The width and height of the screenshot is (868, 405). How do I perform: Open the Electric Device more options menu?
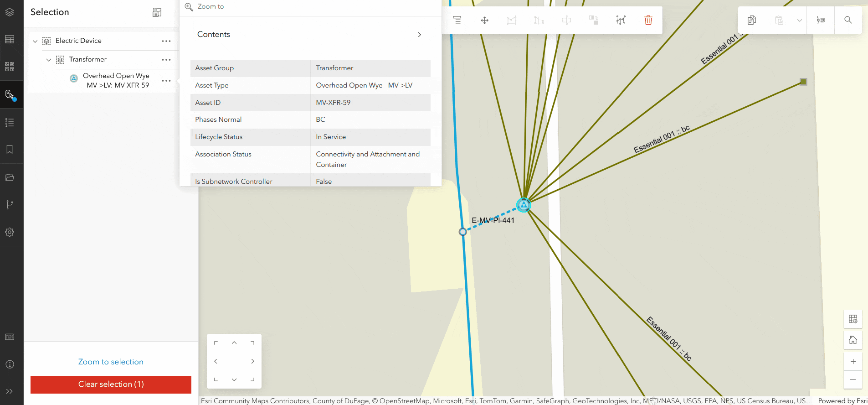(166, 41)
